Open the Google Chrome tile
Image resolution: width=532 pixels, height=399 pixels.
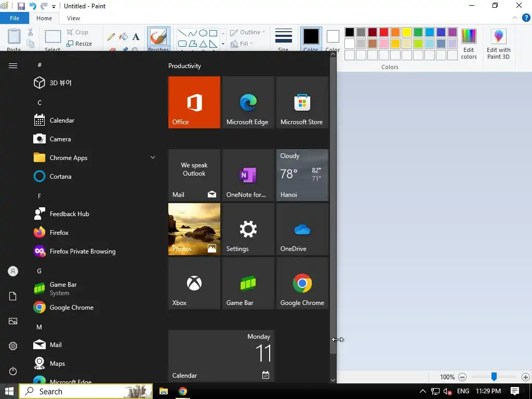click(x=302, y=283)
